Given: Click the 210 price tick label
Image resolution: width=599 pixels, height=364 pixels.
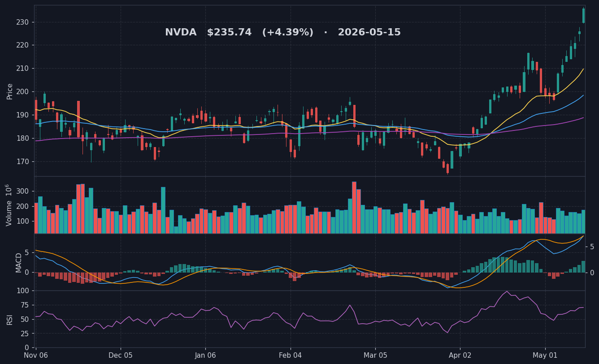Looking at the screenshot, I should pos(23,69).
